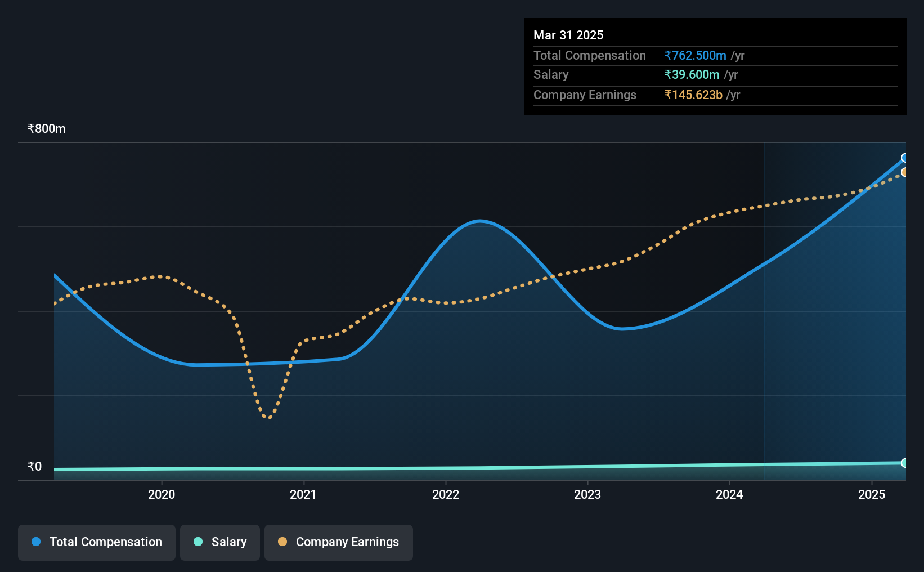This screenshot has width=924, height=572.
Task: Click the Salary tooltip row label
Action: point(551,74)
